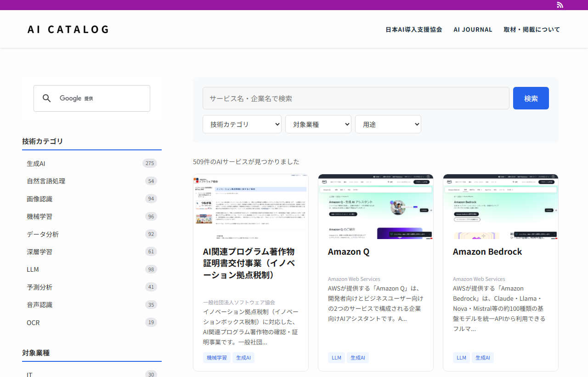588x377 pixels.
Task: Click the 275 count badge for 生成AI
Action: [150, 163]
